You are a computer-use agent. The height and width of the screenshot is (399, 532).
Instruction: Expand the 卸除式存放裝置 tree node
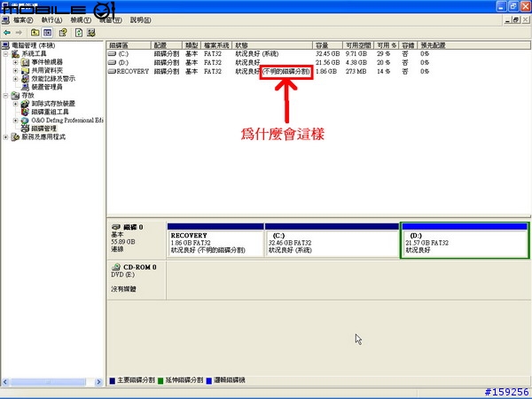(15, 104)
